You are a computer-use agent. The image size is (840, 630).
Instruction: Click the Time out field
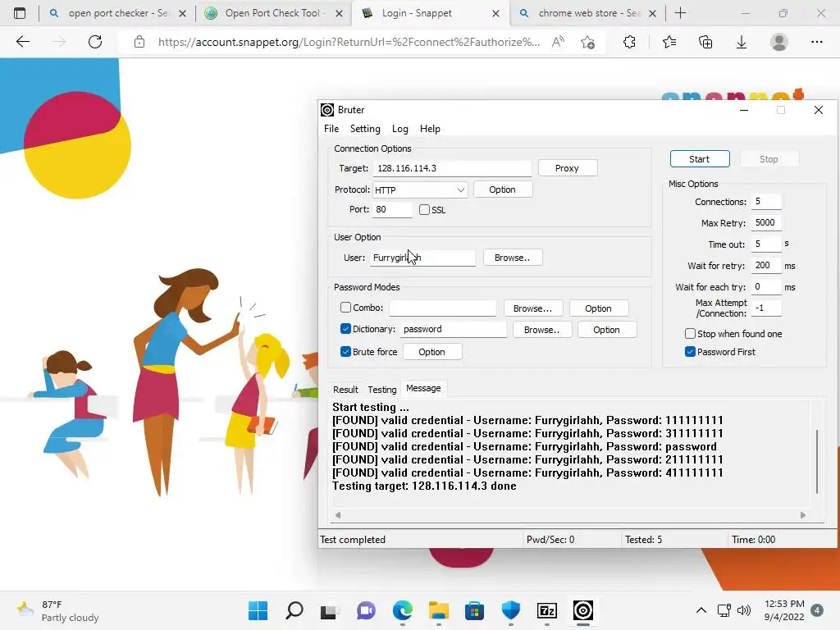point(766,244)
